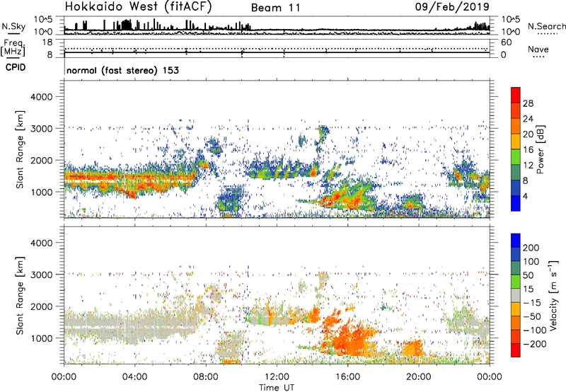Select the 20:00 time tick label

[419, 377]
